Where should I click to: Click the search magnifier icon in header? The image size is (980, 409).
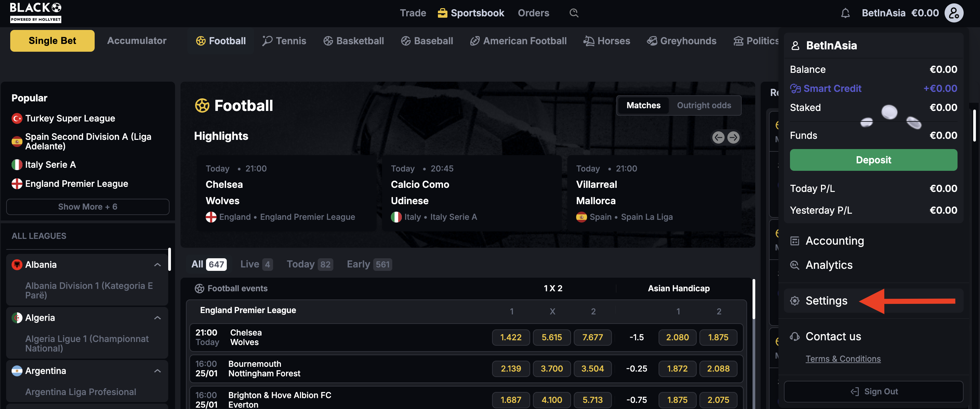pyautogui.click(x=574, y=13)
